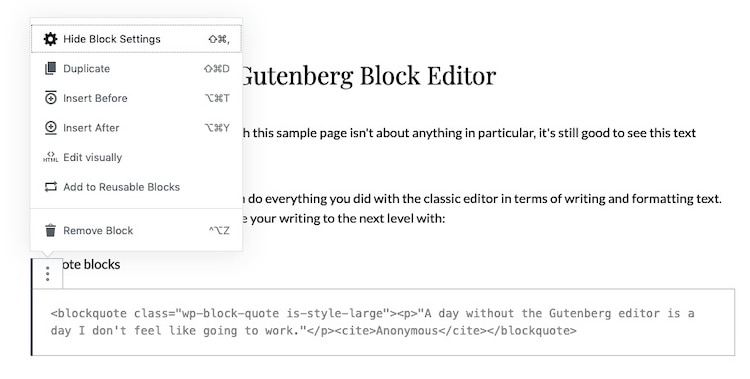Click the paragraph about the classic editor
The width and height of the screenshot is (750, 379).
(x=482, y=209)
